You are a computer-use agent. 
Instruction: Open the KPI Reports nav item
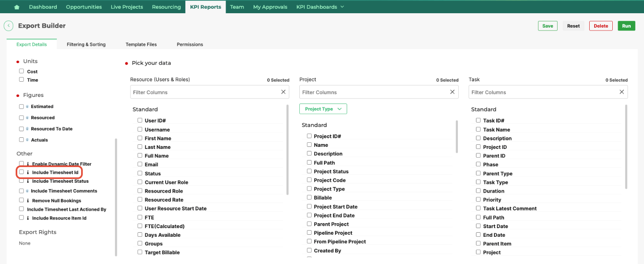click(205, 7)
